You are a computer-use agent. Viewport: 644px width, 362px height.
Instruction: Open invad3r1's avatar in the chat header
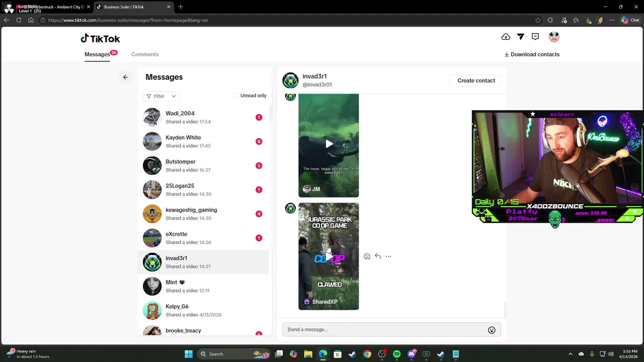coord(290,80)
